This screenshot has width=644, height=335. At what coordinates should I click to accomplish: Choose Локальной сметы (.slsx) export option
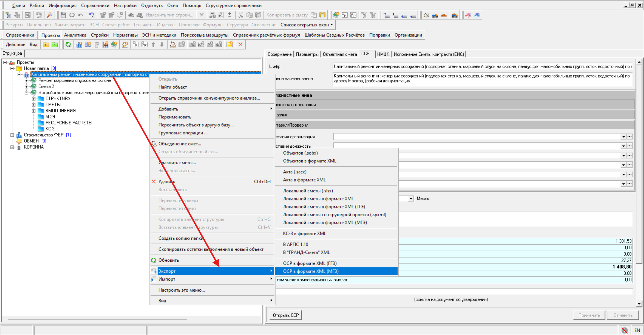click(x=308, y=191)
